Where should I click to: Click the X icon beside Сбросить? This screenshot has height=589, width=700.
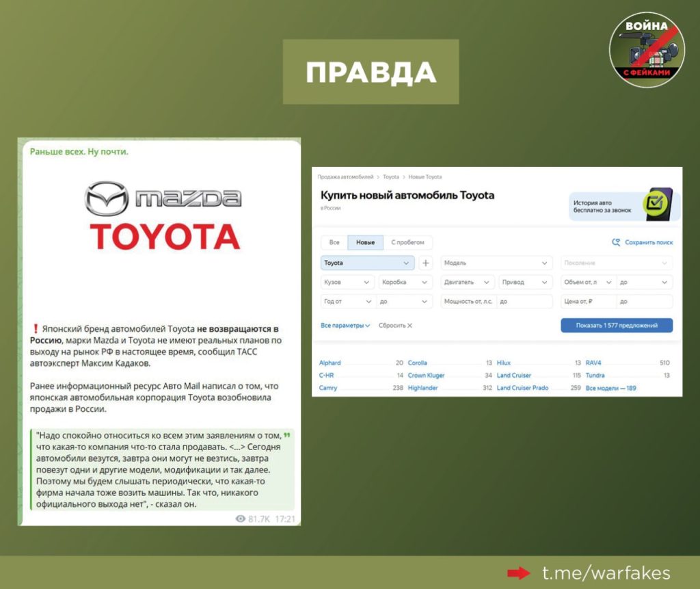(410, 326)
